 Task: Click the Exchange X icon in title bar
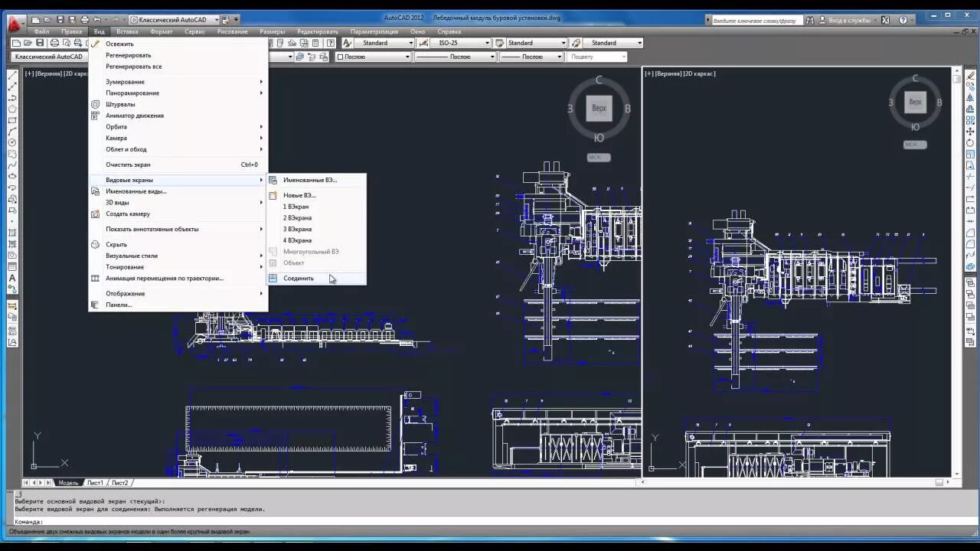click(x=886, y=20)
